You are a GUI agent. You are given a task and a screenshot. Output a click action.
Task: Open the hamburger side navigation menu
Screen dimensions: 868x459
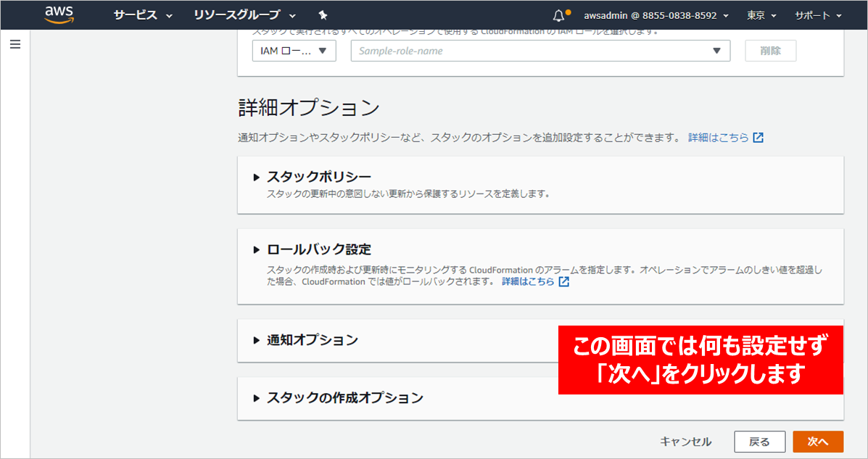click(x=15, y=44)
